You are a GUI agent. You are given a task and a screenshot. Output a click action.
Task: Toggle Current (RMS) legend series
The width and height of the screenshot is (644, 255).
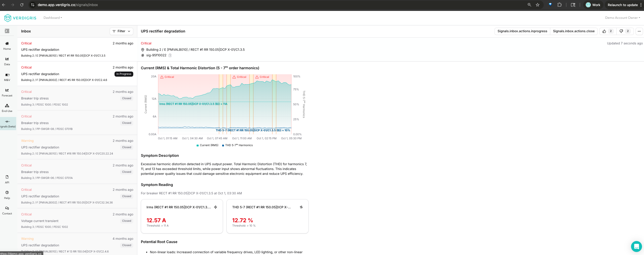click(x=207, y=145)
